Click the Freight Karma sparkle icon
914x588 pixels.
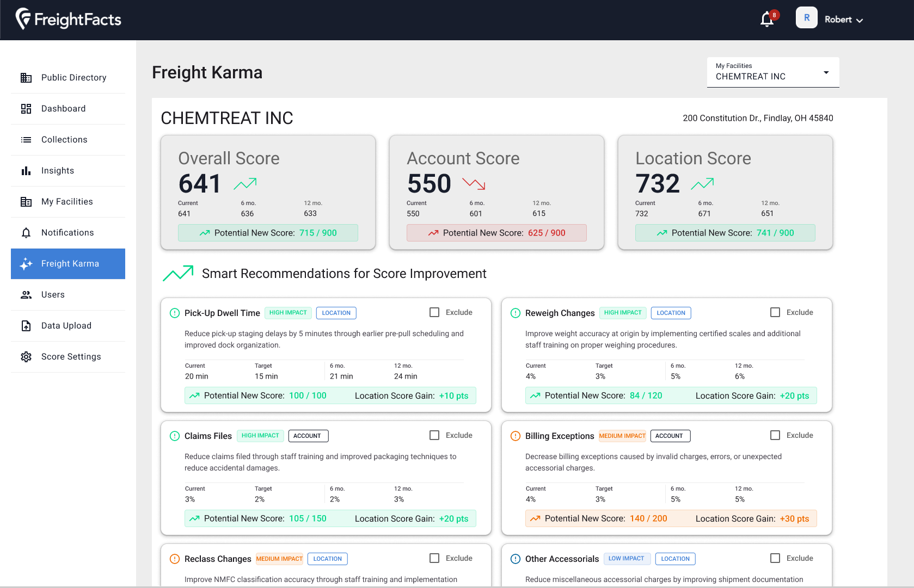click(26, 264)
